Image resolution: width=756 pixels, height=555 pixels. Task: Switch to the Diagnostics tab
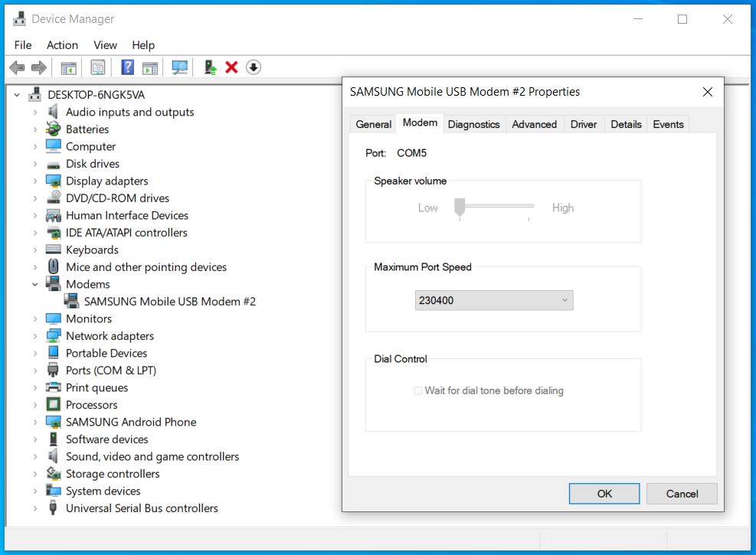click(x=473, y=124)
